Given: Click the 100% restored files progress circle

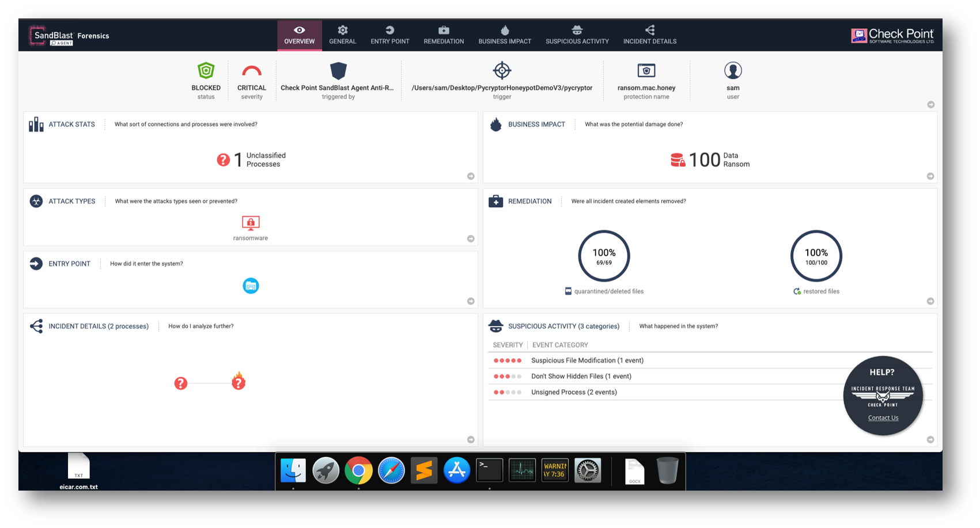Looking at the screenshot, I should pos(816,256).
